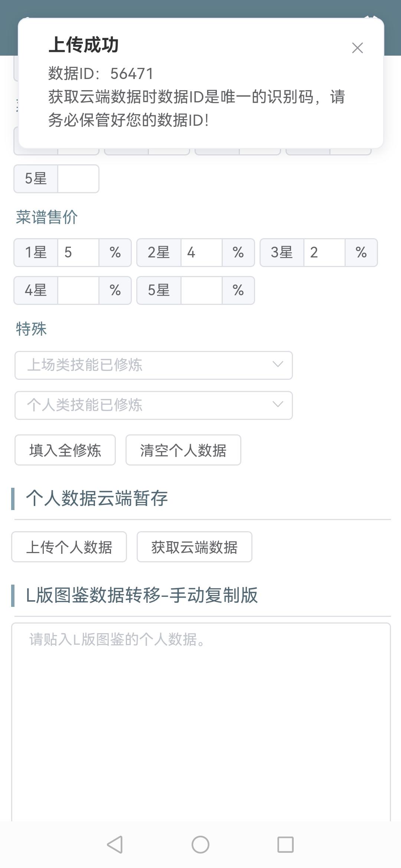Open 上场类技能已修炼 dropdown arrow
The width and height of the screenshot is (401, 868).
278,364
